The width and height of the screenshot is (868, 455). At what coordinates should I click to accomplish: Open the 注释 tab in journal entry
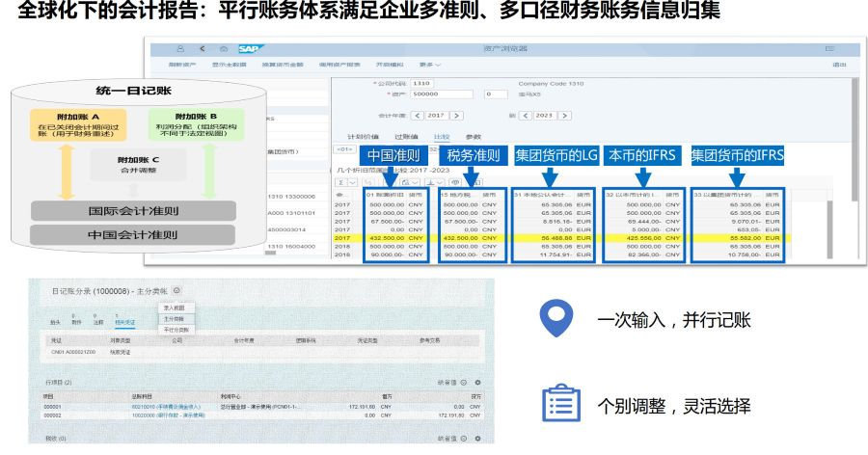(98, 320)
